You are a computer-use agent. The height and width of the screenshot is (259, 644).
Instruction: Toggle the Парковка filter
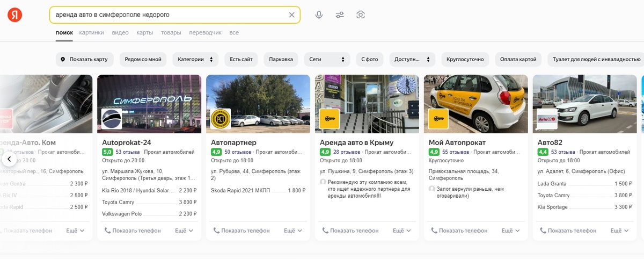281,59
